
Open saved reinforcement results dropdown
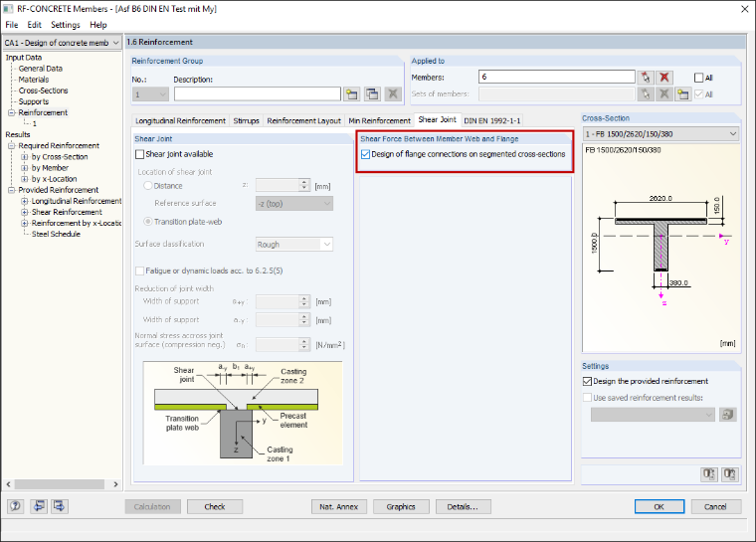coord(653,415)
